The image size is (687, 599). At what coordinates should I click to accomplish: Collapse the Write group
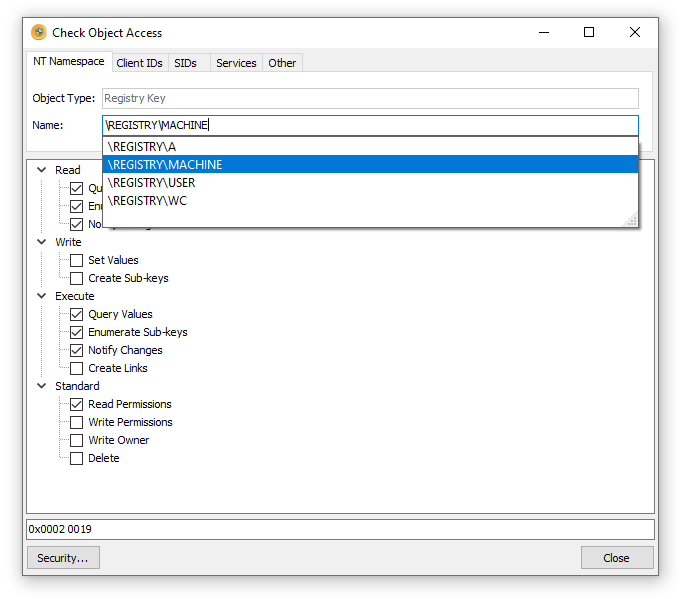42,242
